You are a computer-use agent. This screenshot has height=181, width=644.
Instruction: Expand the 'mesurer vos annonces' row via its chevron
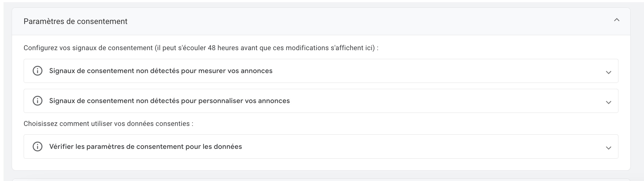pos(609,73)
